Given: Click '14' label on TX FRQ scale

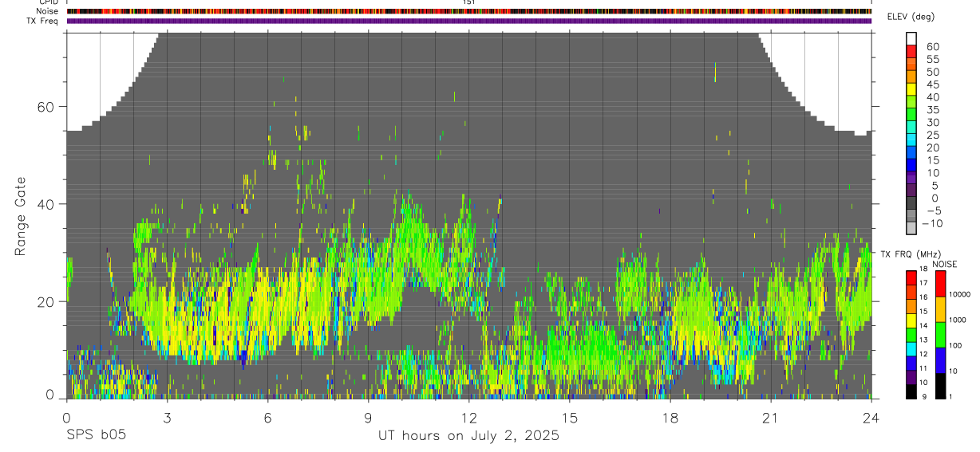Looking at the screenshot, I should 923,325.
